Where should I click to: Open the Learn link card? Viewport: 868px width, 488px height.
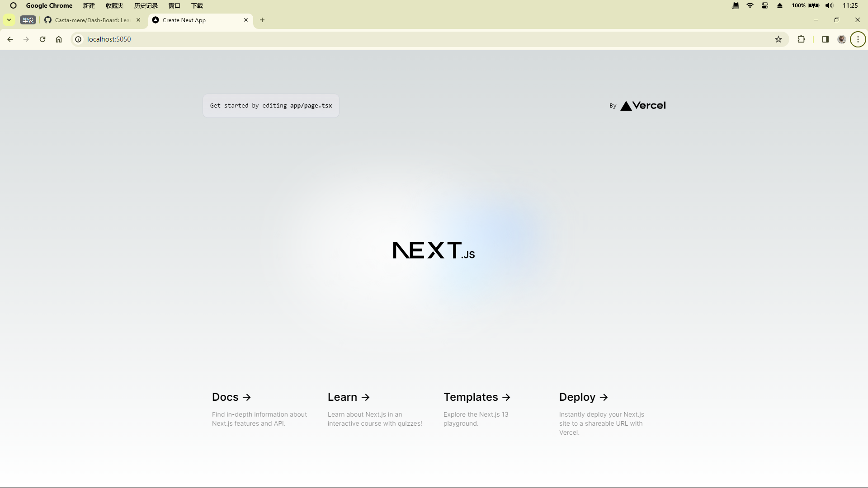tap(375, 410)
